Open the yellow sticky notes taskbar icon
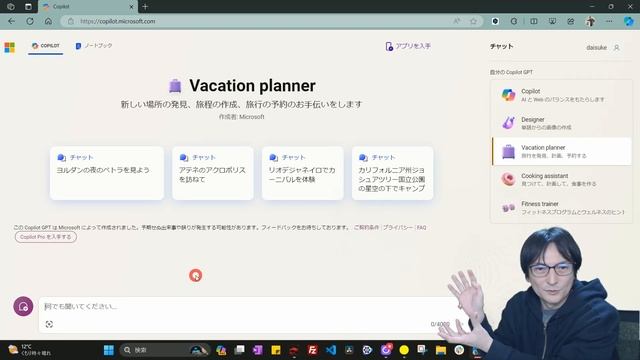The image size is (640, 360). pyautogui.click(x=276, y=350)
